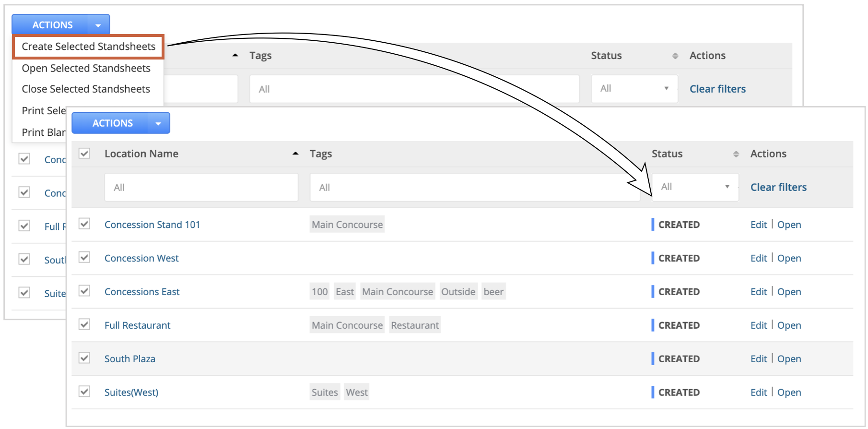This screenshot has width=868, height=429.
Task: Click the Main Concourse tag on Concession Stand 101
Action: click(x=347, y=225)
